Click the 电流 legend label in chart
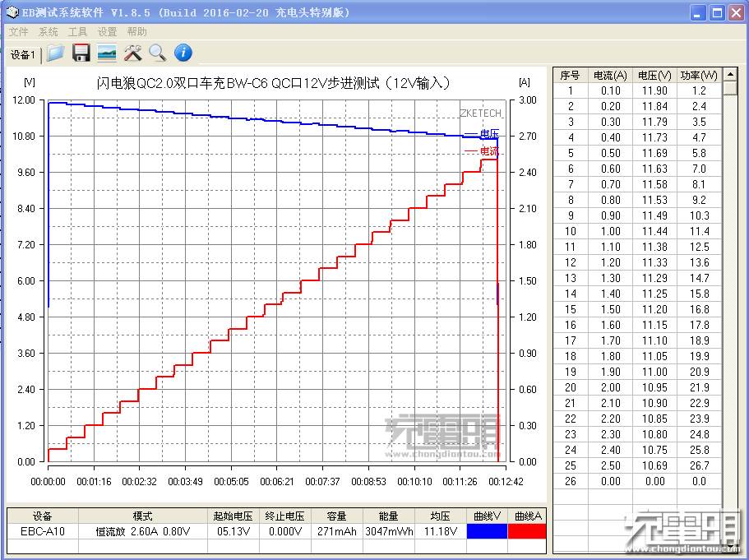749x560 pixels. pyautogui.click(x=489, y=151)
